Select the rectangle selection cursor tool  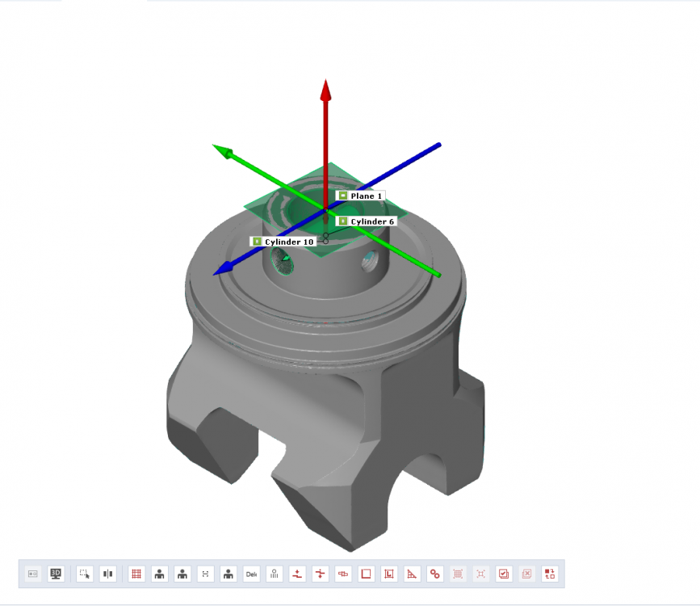coord(85,574)
